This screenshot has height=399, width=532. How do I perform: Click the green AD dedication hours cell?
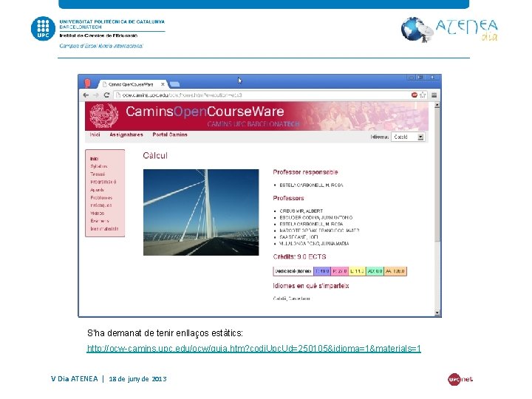(375, 271)
